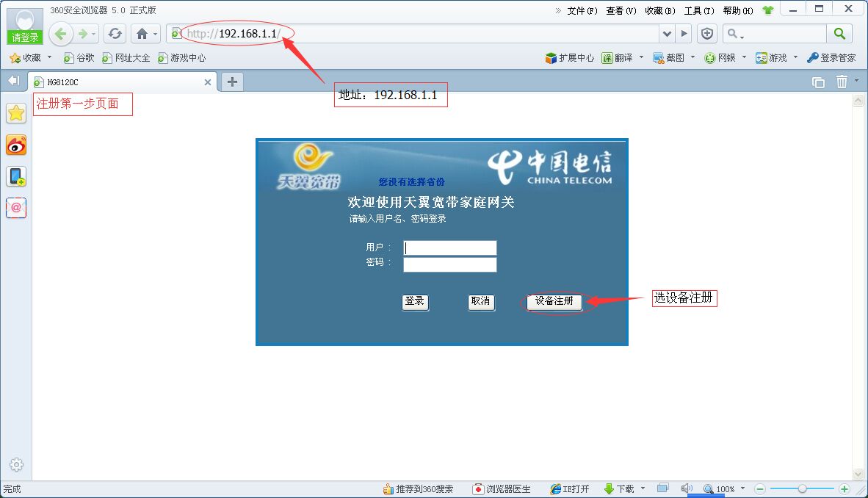The image size is (868, 498).
Task: Open the closed tabs trash icon
Action: pyautogui.click(x=842, y=82)
